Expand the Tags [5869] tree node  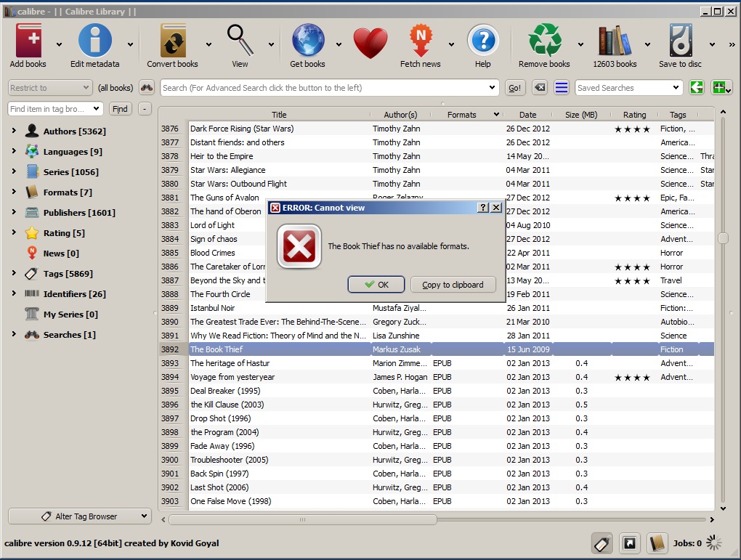click(x=14, y=272)
